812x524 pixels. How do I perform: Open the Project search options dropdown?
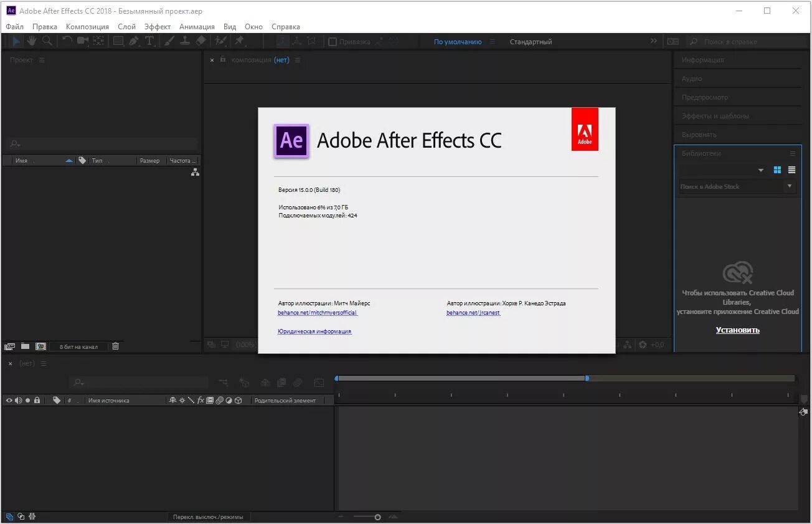pyautogui.click(x=16, y=144)
